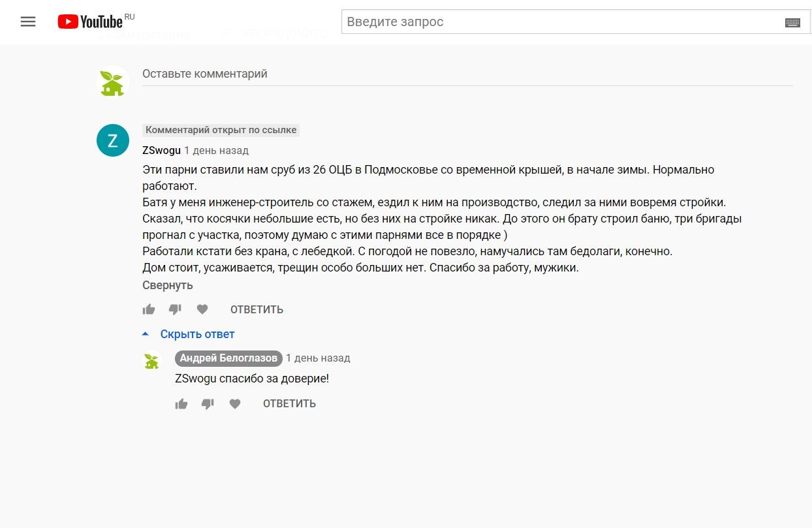The width and height of the screenshot is (812, 528).
Task: Collapse the comment with "Свернуть"
Action: click(168, 285)
